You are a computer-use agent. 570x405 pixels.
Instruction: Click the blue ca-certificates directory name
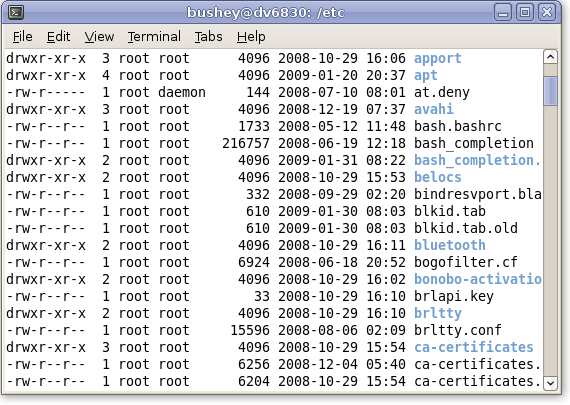point(474,347)
